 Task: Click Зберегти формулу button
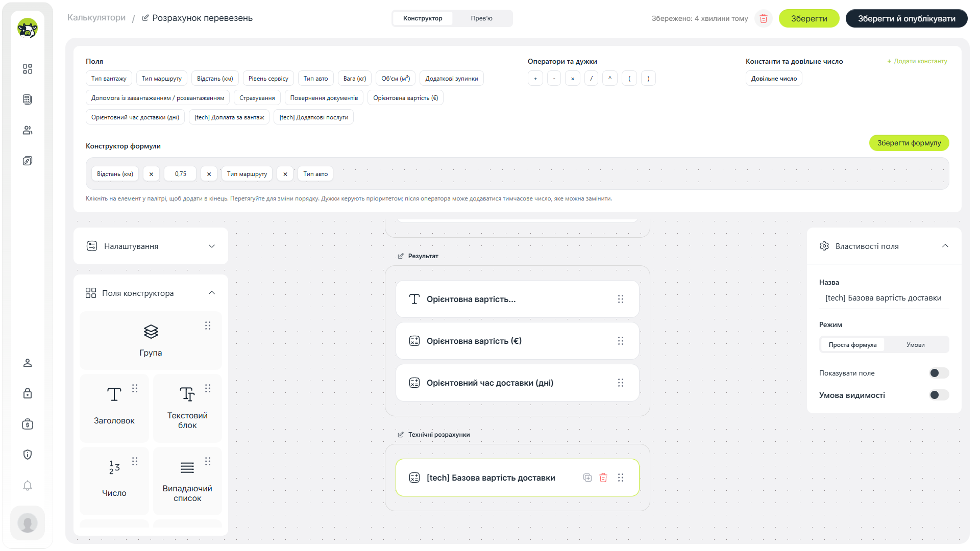click(909, 143)
